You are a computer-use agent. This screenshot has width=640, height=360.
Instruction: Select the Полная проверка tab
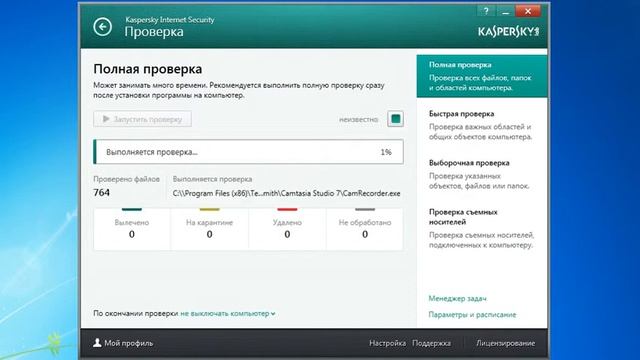482,76
